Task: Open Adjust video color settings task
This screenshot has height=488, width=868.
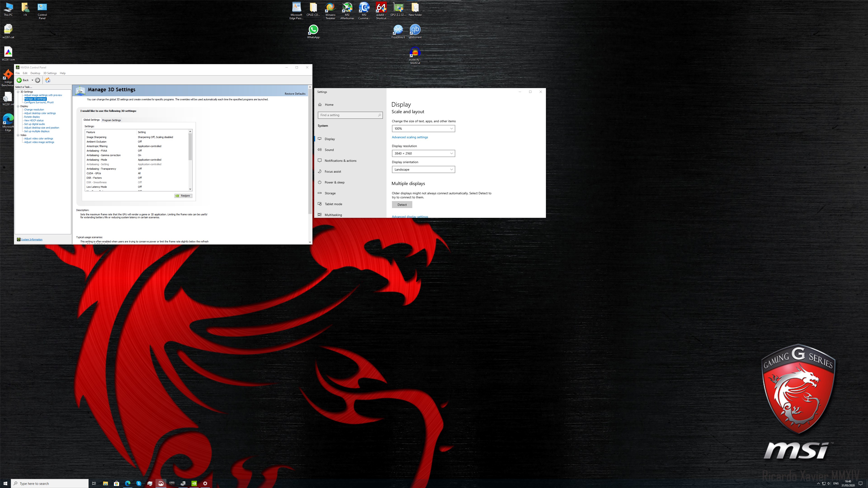Action: [x=38, y=138]
